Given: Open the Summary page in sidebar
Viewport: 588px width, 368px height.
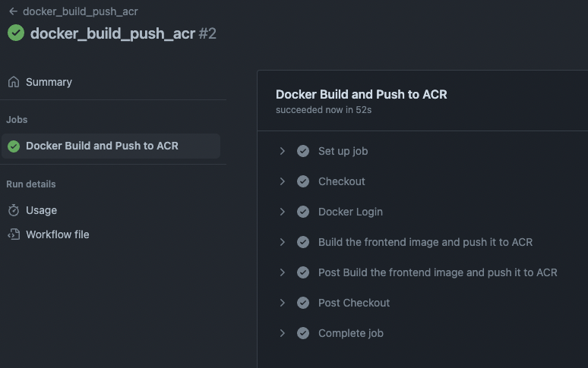Looking at the screenshot, I should [x=49, y=82].
